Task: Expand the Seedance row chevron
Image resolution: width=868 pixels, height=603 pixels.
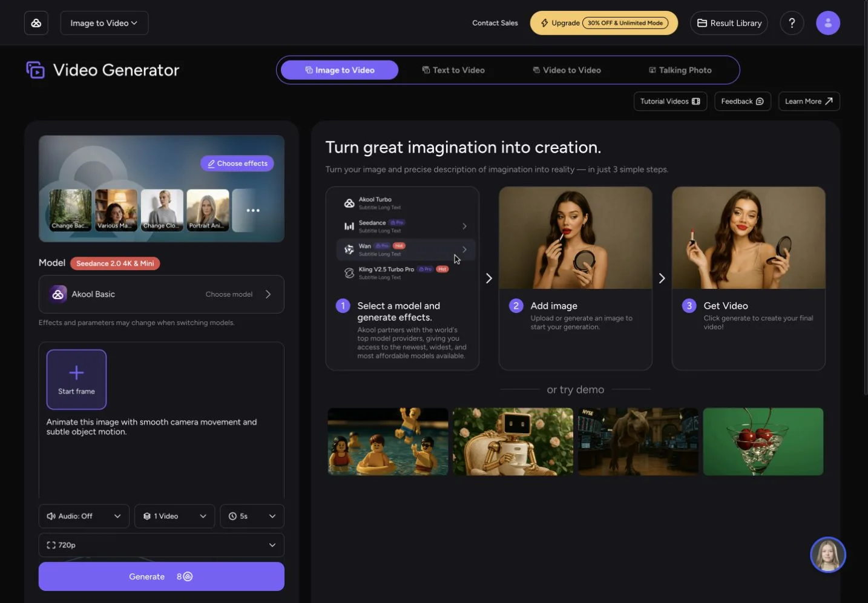Action: pyautogui.click(x=464, y=226)
